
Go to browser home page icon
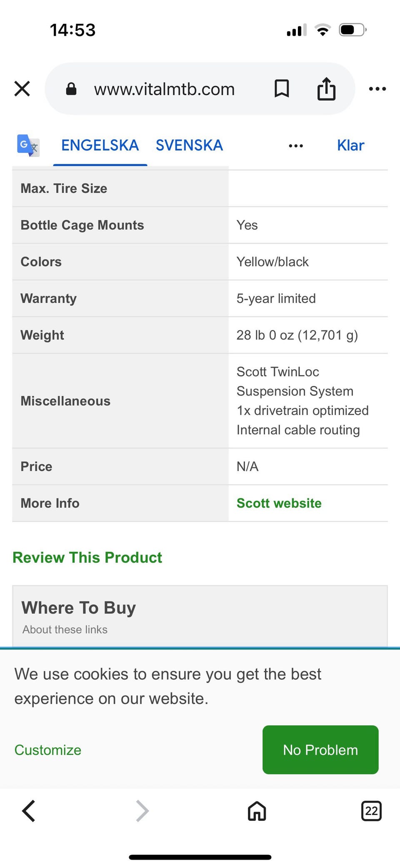click(257, 811)
